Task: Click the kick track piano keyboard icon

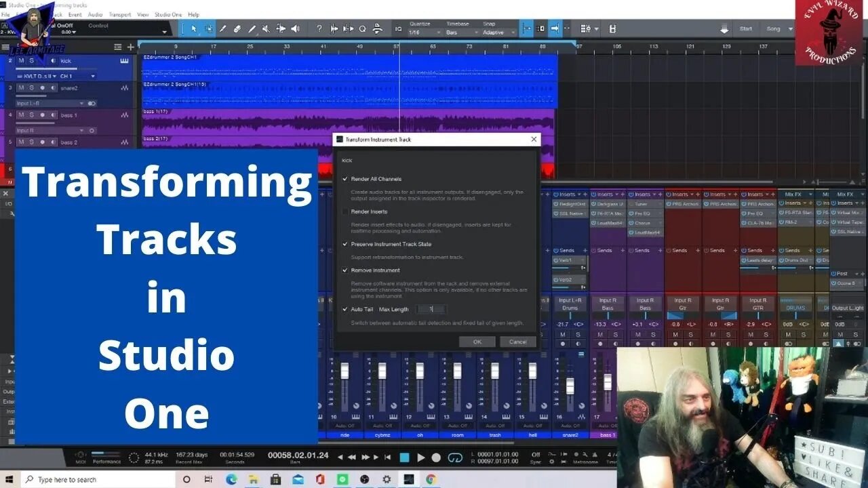Action: pyautogui.click(x=125, y=60)
